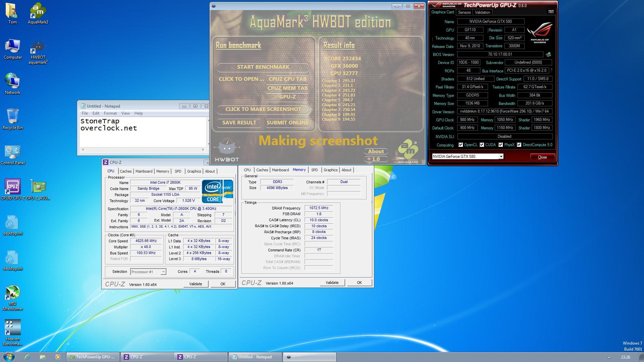The height and width of the screenshot is (362, 644).
Task: Click the HWBOT robot logo
Action: (x=227, y=150)
